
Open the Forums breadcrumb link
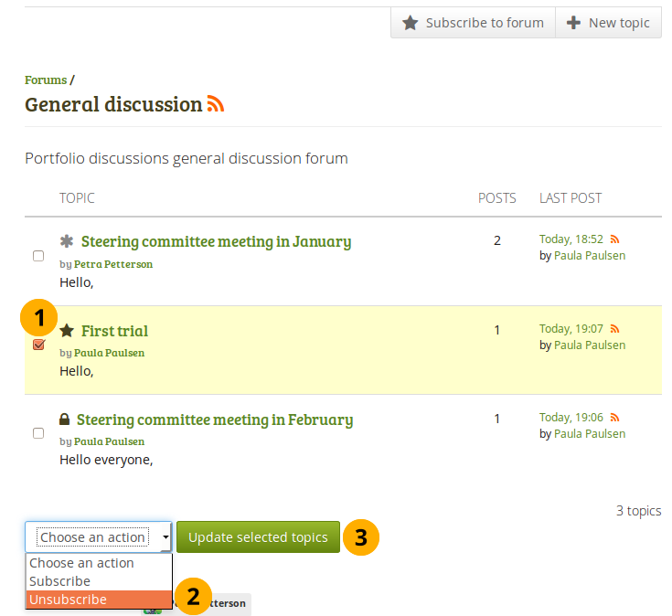46,80
